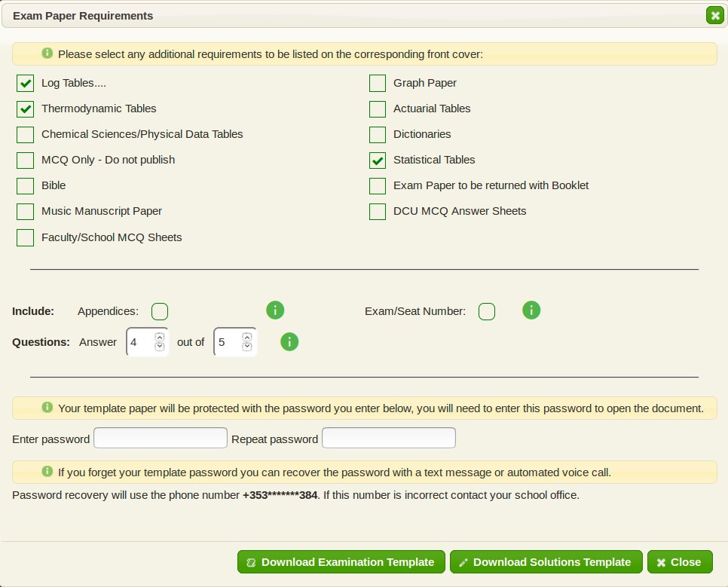Click the info icon beside Exam/Seat Number

531,310
